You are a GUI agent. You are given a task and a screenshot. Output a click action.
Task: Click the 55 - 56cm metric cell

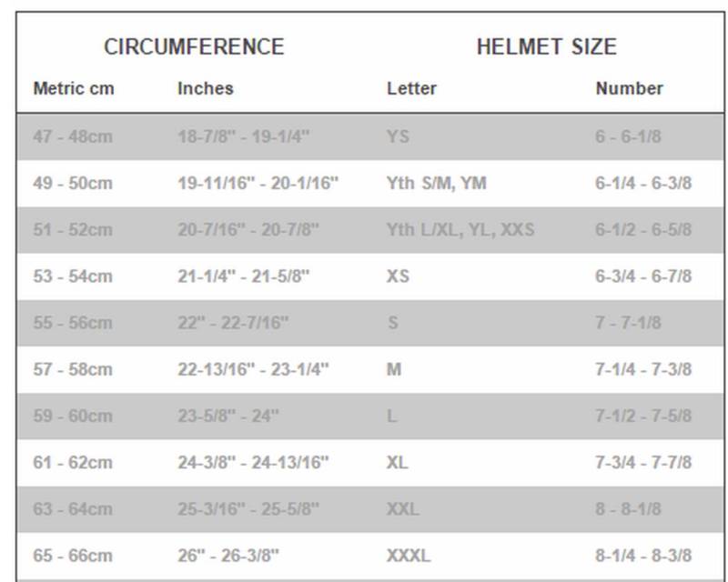pos(73,323)
